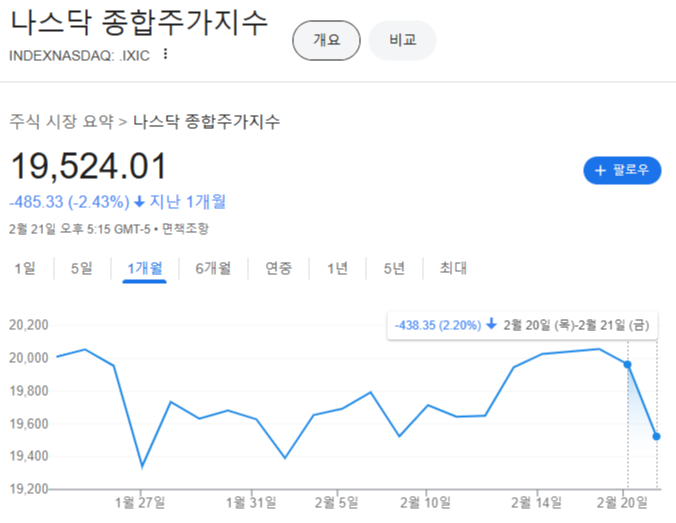Image resolution: width=676 pixels, height=523 pixels.
Task: Click the 19,800 y-axis label
Action: click(x=28, y=391)
